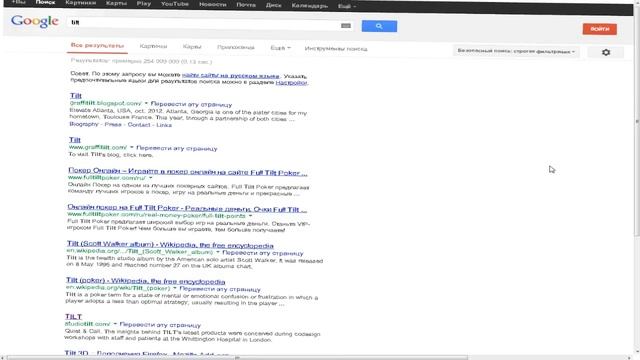Screen dimensions: 640x360
Task: Open dropdown arrow next to graffitilt.blogspot.com URL
Action: point(146,103)
